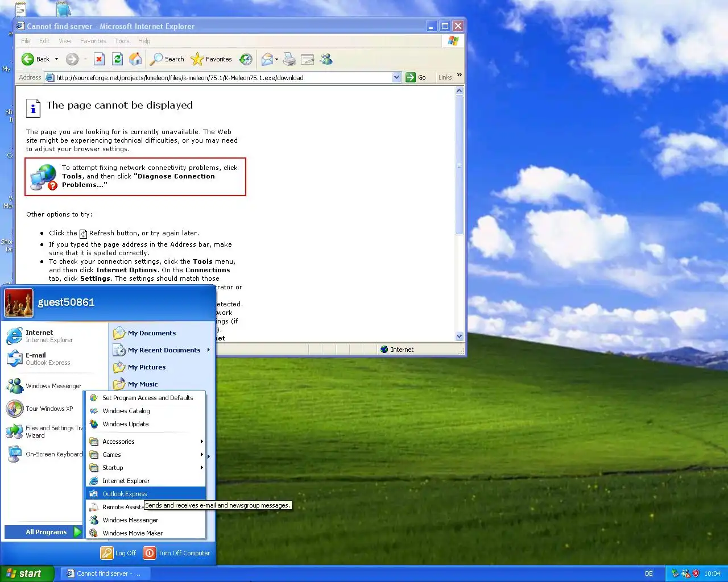This screenshot has height=582, width=728.
Task: Open My Documents in Start menu
Action: (x=162, y=333)
